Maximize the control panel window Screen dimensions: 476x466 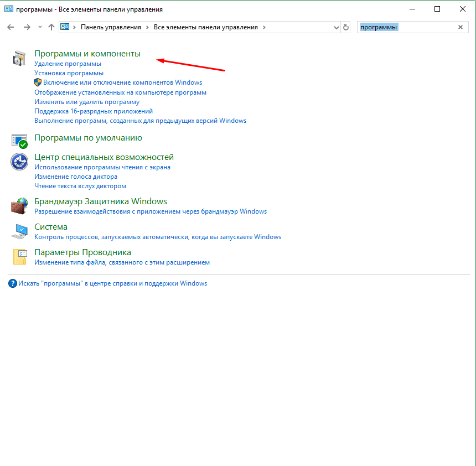tap(437, 9)
